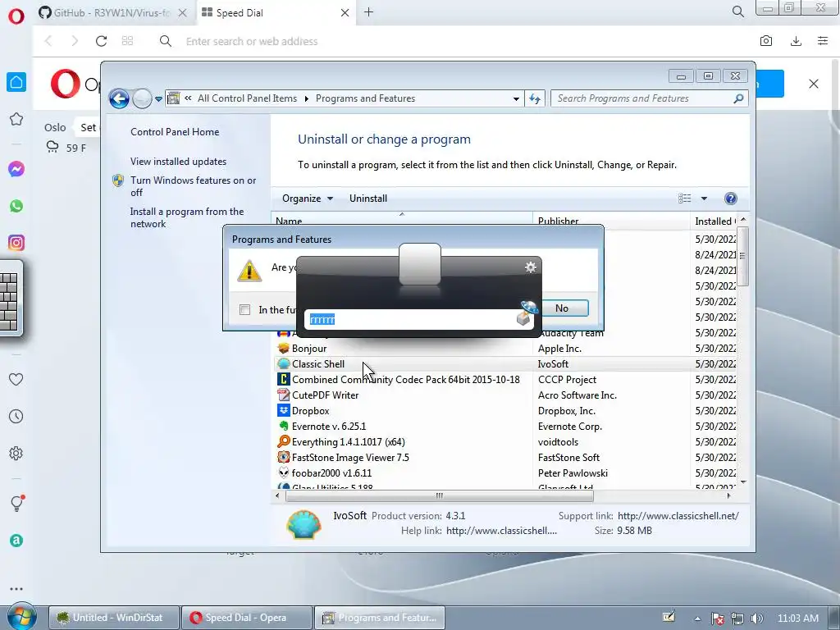Open the Opera sidebar home icon

(16, 82)
